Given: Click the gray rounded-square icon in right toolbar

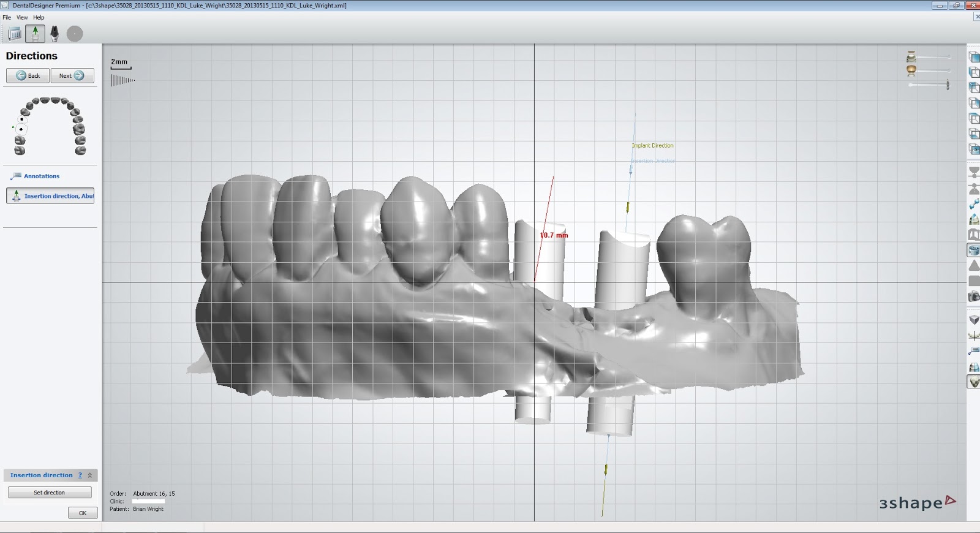Looking at the screenshot, I should point(974,281).
